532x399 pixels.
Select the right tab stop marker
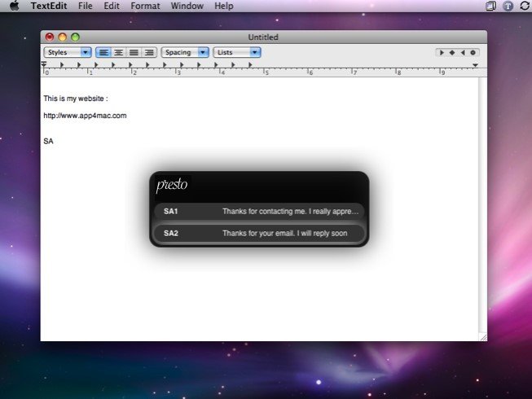pos(463,53)
